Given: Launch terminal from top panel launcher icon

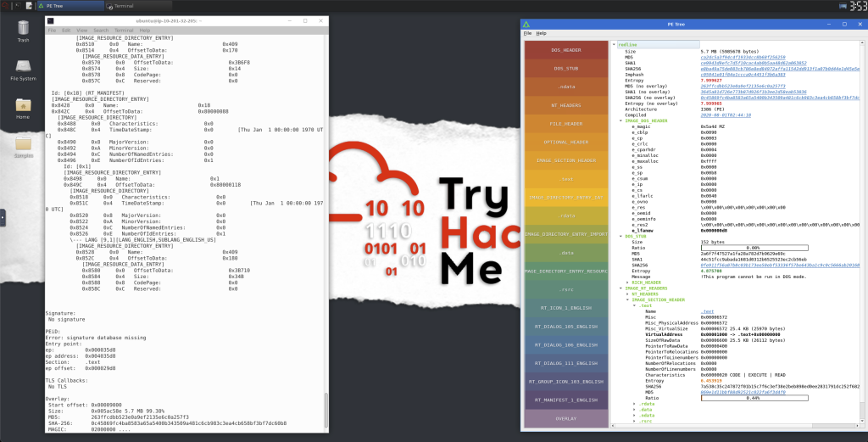Looking at the screenshot, I should click(x=18, y=6).
